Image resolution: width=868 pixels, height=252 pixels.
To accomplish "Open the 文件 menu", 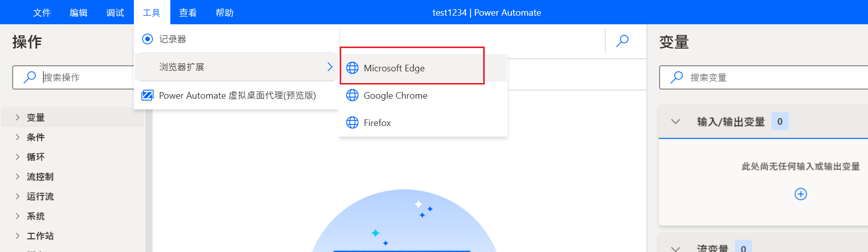I will pos(42,13).
